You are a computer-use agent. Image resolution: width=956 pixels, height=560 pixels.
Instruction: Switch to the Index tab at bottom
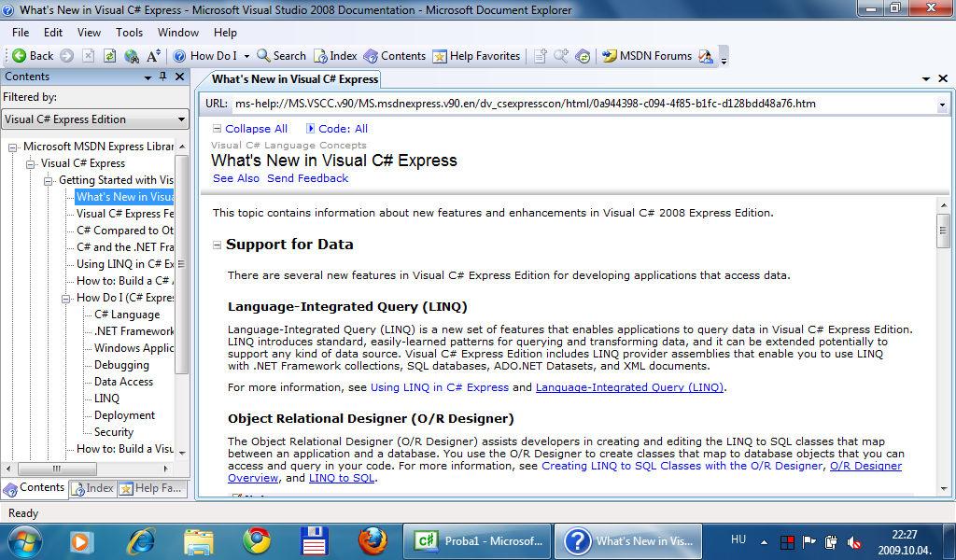(x=92, y=488)
